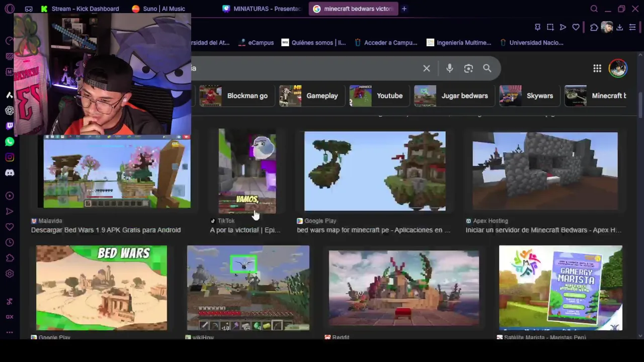The height and width of the screenshot is (362, 644).
Task: Click the search tabs magnifier icon
Action: click(594, 9)
